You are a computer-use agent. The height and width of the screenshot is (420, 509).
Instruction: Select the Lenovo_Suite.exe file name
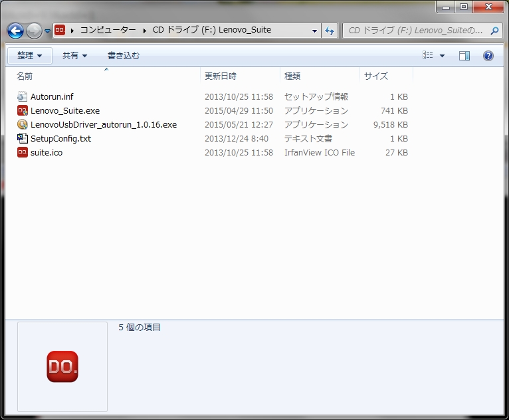point(65,111)
